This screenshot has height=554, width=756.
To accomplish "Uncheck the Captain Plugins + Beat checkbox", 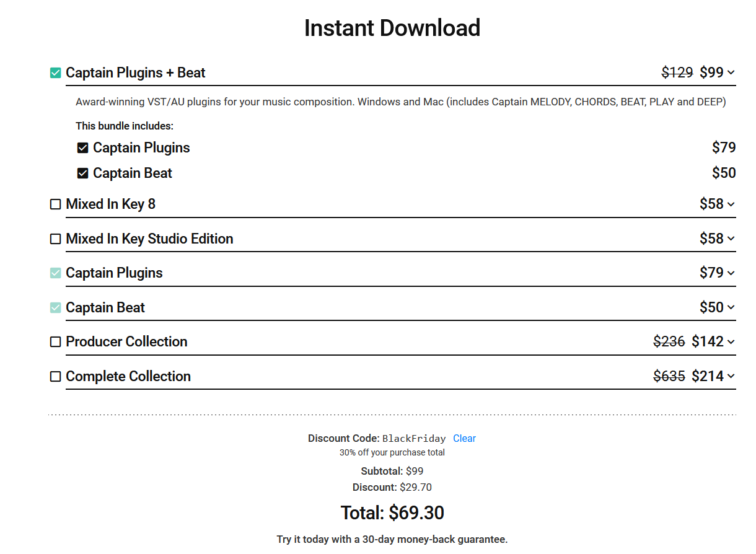I will pos(56,73).
